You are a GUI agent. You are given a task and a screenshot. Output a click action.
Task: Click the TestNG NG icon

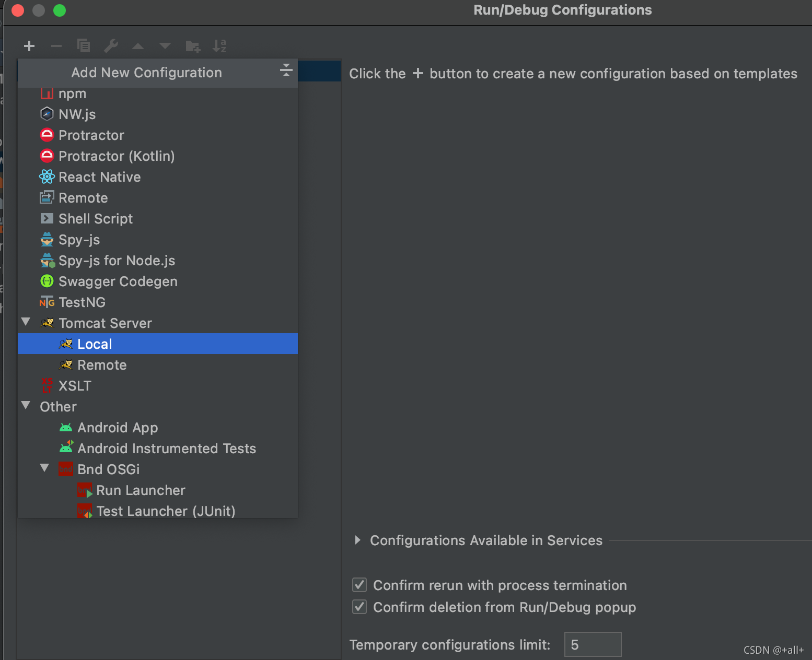pos(47,302)
